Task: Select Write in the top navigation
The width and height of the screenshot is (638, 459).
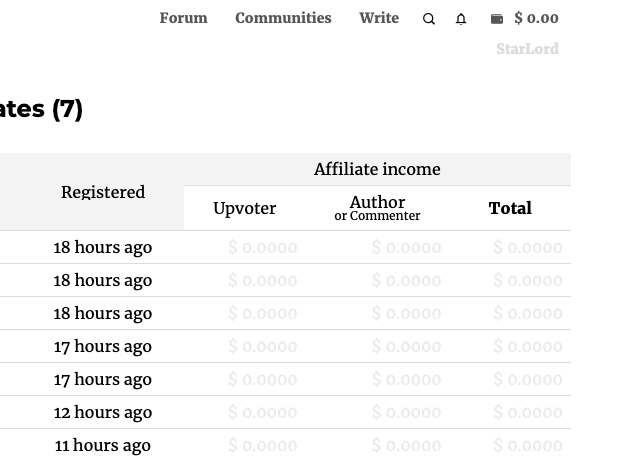Action: (x=379, y=18)
